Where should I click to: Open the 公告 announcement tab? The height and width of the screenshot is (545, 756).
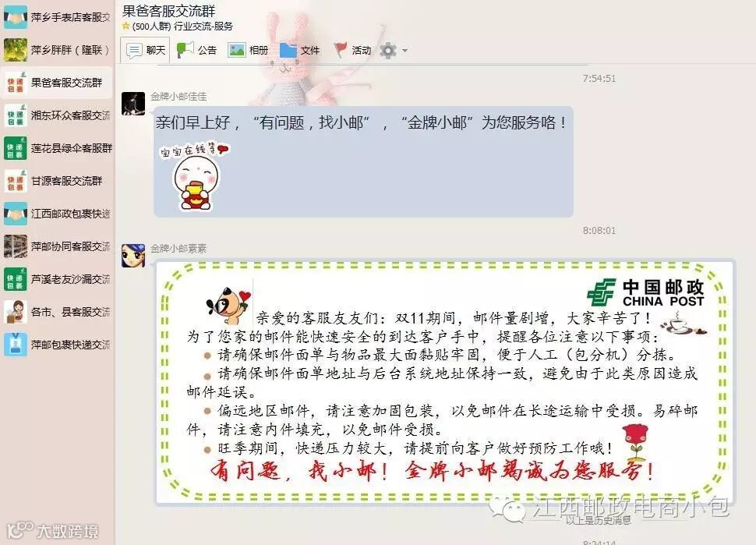coord(196,50)
